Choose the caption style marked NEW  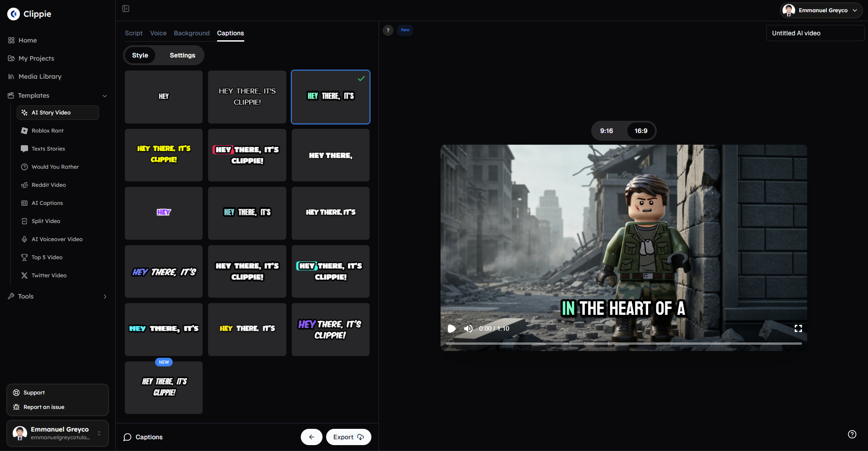click(x=164, y=388)
